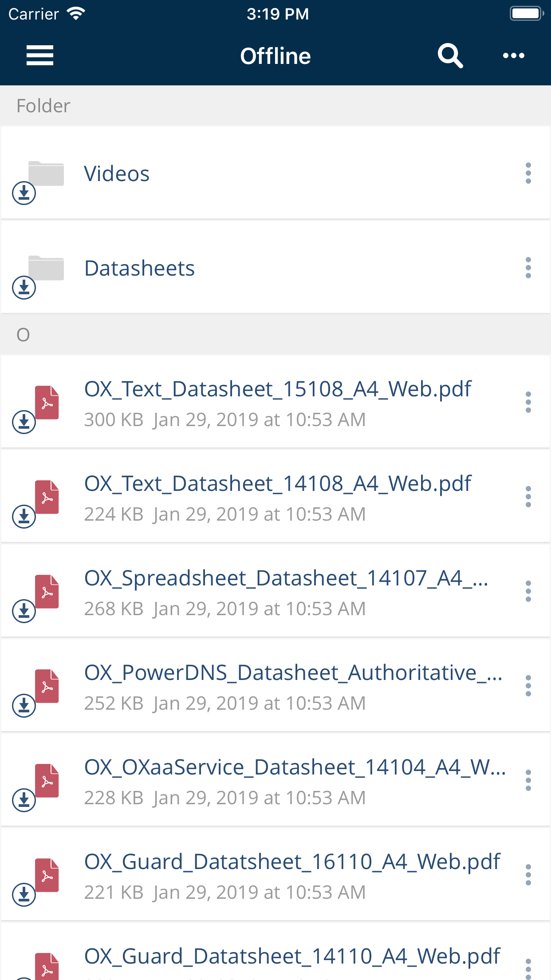Open OX_Text_Datasheet_14108_A4_Web.pdf
Viewport: 551px width, 980px height.
pyautogui.click(x=278, y=484)
